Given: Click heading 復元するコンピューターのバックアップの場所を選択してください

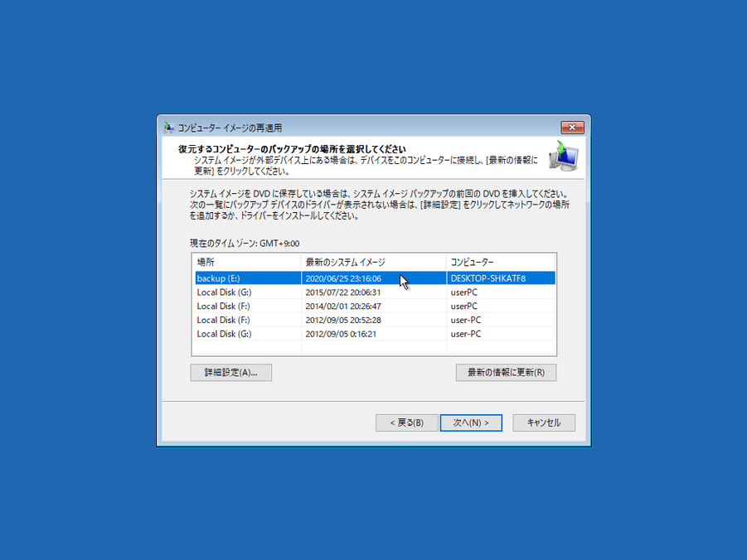Looking at the screenshot, I should pos(292,149).
